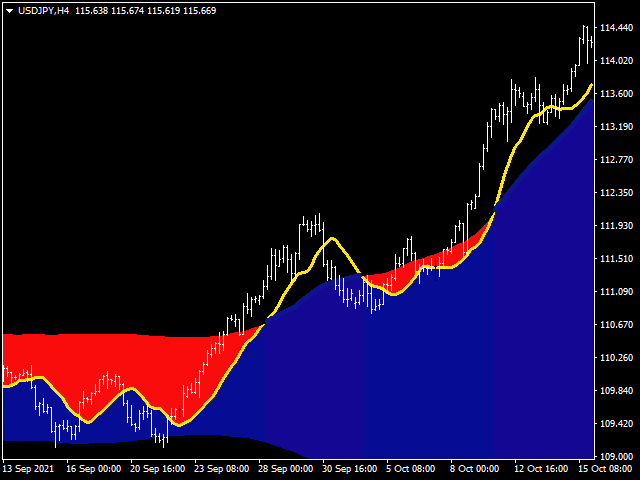
Task: Click the USDJPY,H4 symbol title
Action: click(44, 11)
